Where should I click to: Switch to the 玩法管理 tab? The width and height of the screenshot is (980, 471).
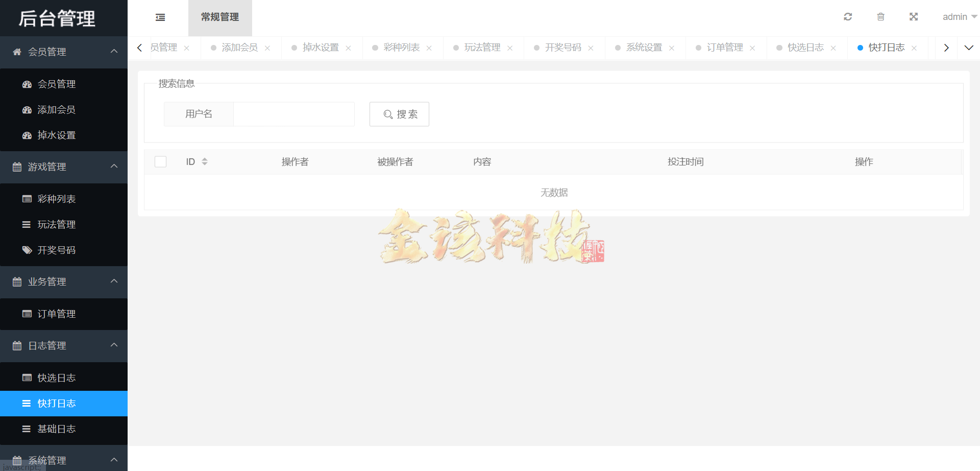coord(482,47)
